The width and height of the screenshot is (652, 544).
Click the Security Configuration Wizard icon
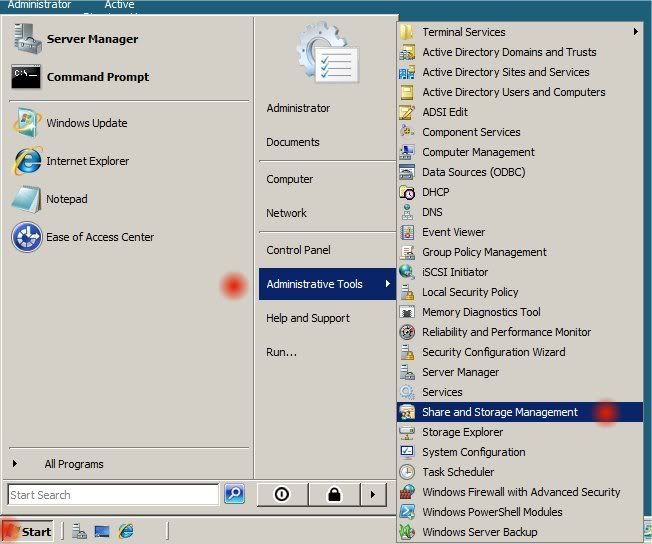pyautogui.click(x=407, y=352)
